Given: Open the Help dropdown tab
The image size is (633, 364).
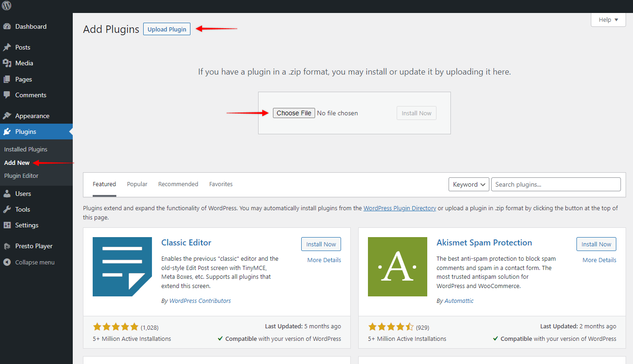Looking at the screenshot, I should (x=608, y=20).
